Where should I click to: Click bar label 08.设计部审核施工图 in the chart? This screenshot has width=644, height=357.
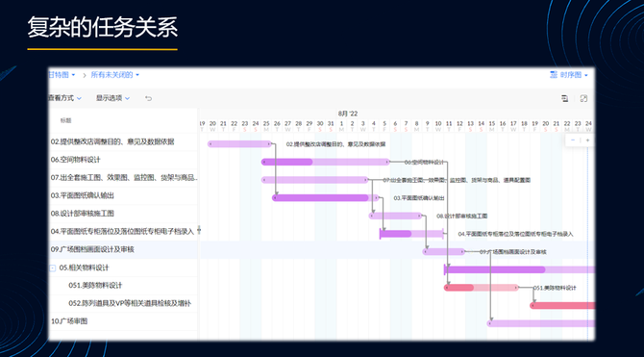click(461, 216)
